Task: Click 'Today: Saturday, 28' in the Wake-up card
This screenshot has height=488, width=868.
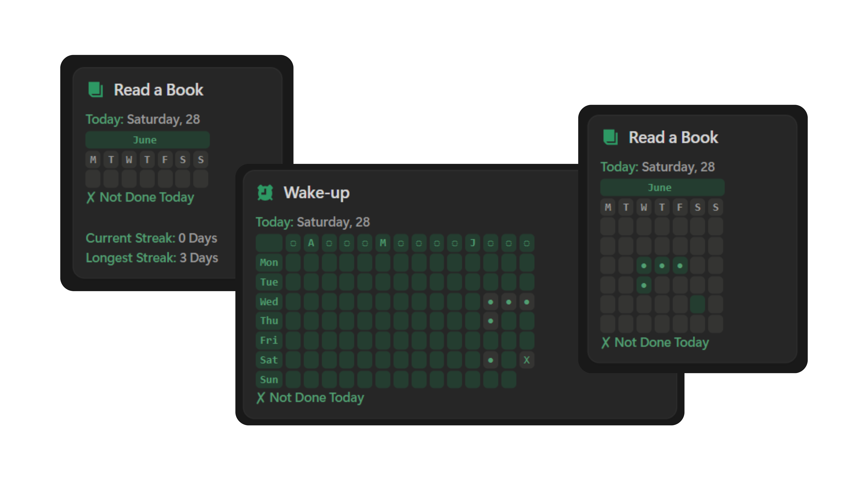Action: (x=313, y=222)
